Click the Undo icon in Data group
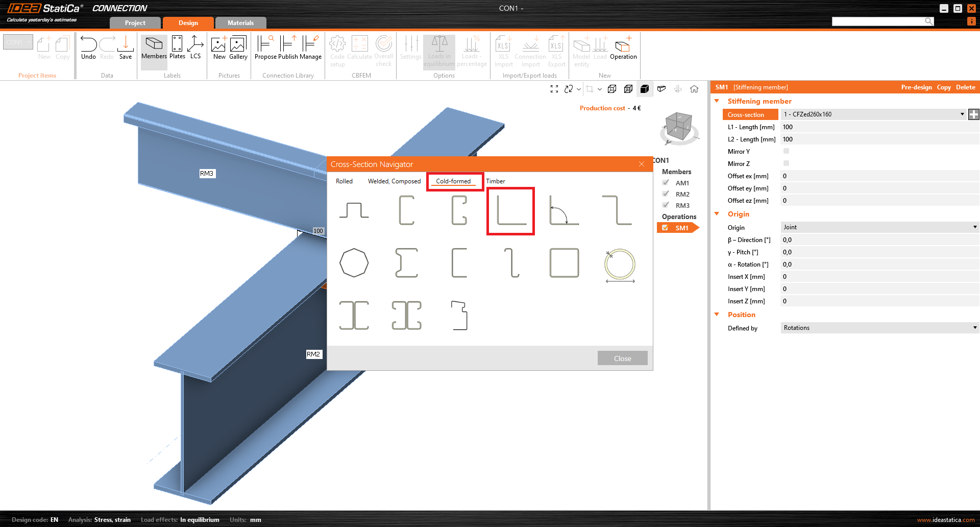Viewport: 980px width, 527px height. [x=88, y=47]
